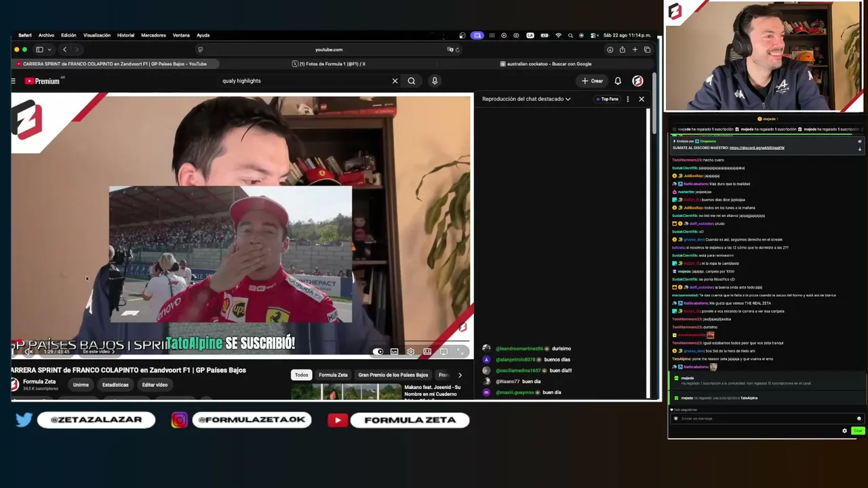This screenshot has height=488, width=868.
Task: Open the video player settings gear
Action: point(411,352)
